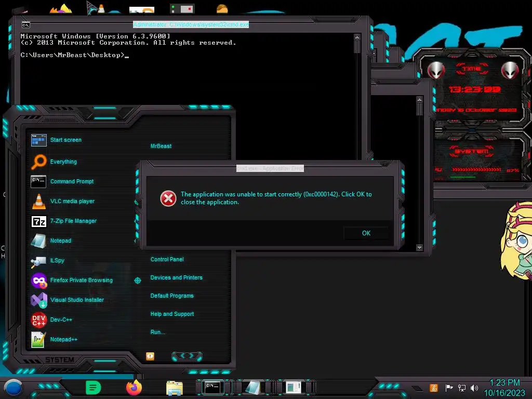Select VLC media player label

[x=72, y=201]
